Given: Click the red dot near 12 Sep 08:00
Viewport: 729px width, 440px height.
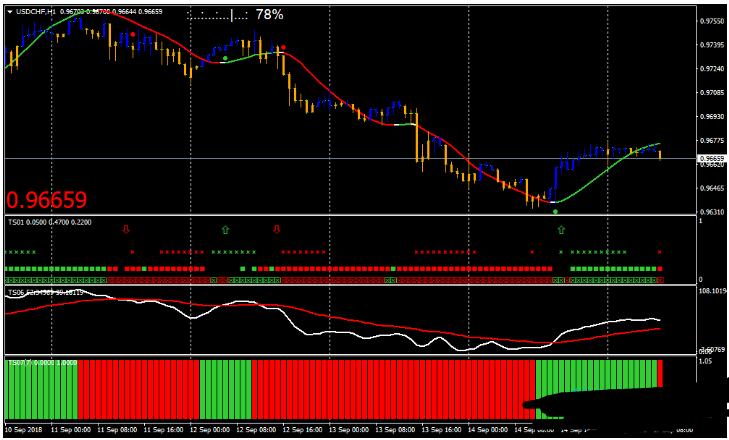Looking at the screenshot, I should point(283,47).
